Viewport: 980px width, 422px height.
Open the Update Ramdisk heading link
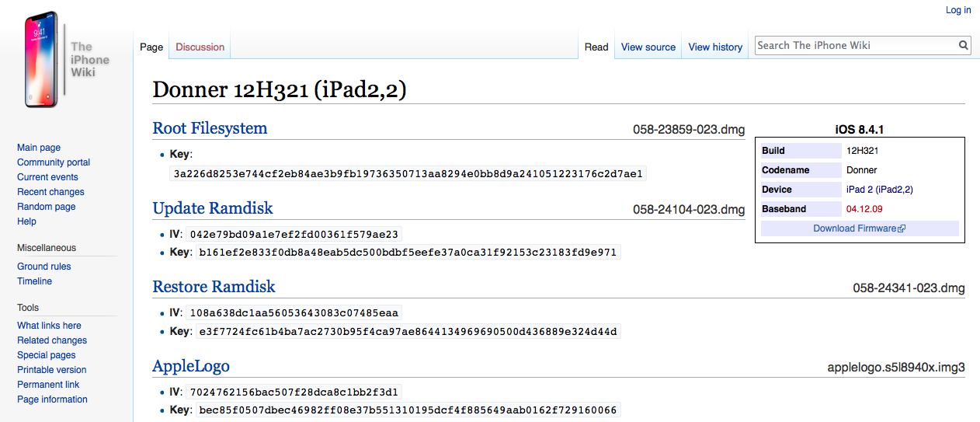(213, 208)
